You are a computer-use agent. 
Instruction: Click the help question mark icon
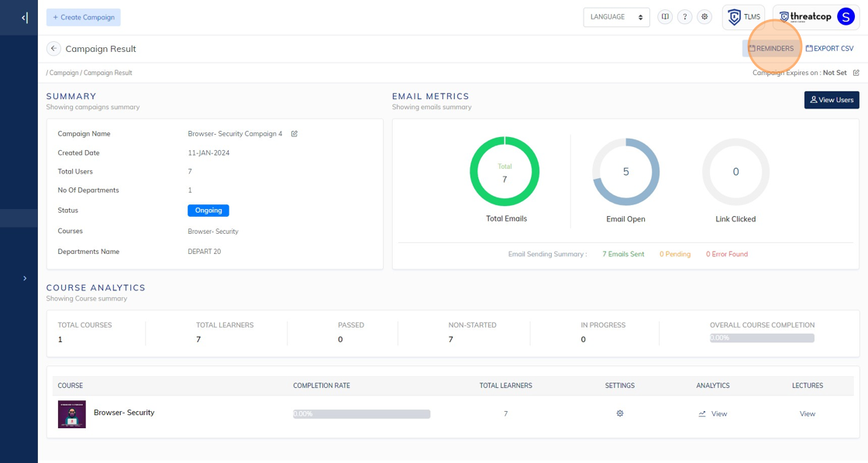coord(685,16)
